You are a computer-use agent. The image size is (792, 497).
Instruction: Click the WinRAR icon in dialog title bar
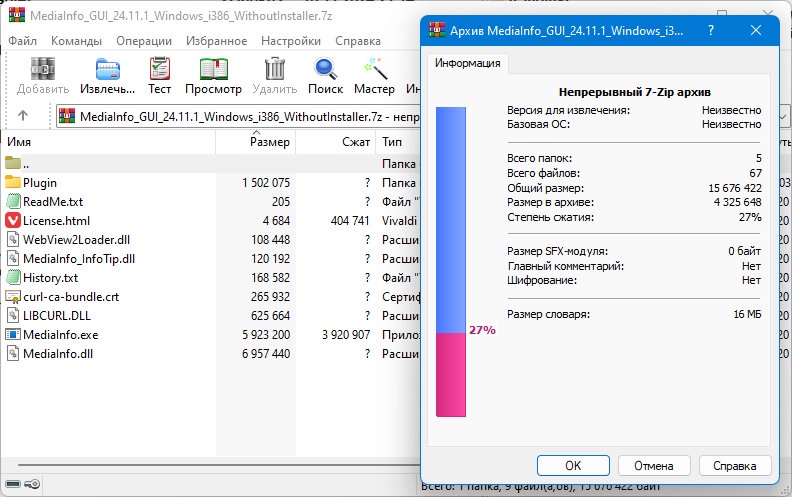(x=436, y=30)
